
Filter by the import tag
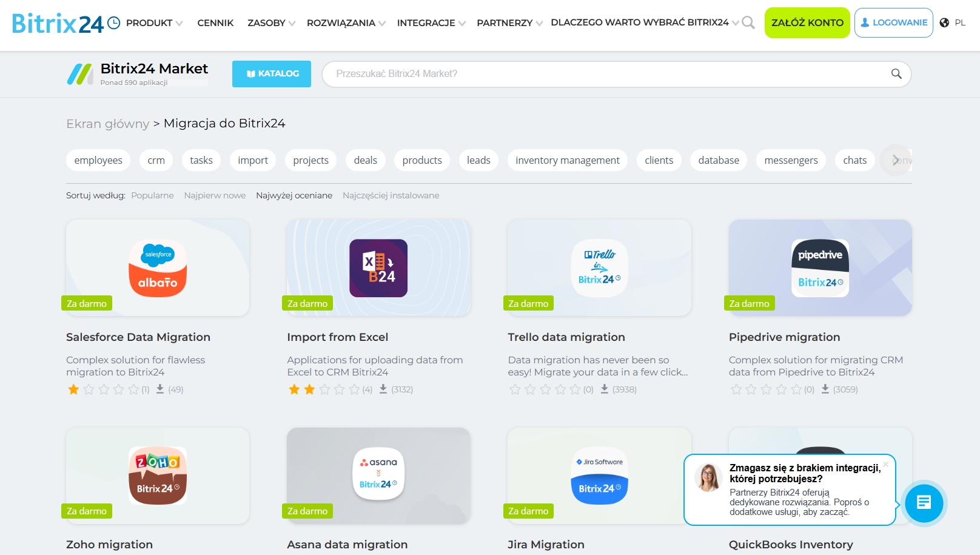(253, 160)
